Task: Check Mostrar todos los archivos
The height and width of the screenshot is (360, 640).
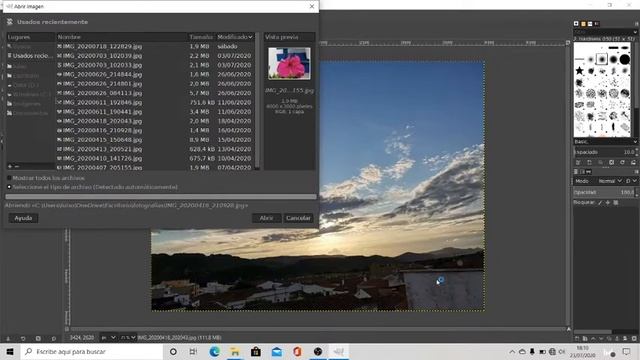Action: tap(9, 178)
